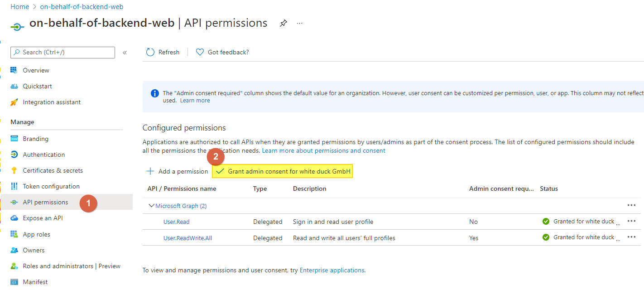The width and height of the screenshot is (644, 290).
Task: Open Microsoft Graph (2) link
Action: (181, 206)
